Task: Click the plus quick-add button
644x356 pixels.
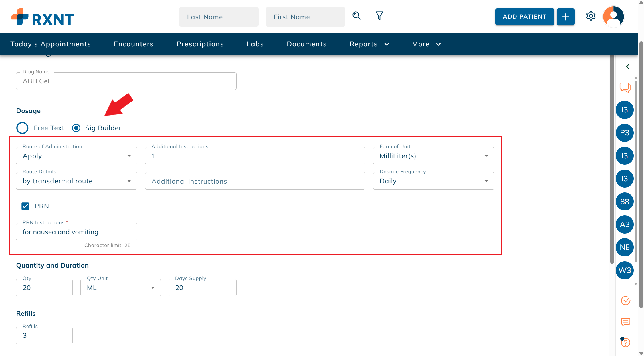Action: click(x=565, y=17)
